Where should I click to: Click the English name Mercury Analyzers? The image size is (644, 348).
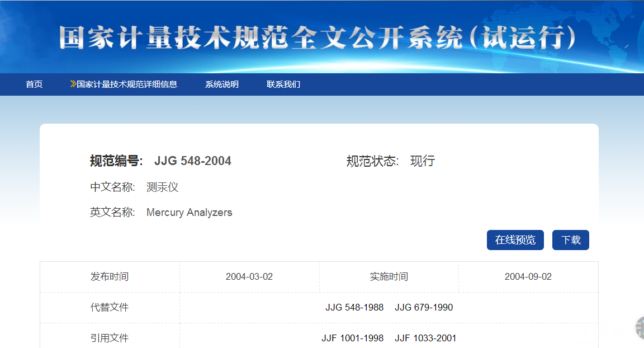190,213
